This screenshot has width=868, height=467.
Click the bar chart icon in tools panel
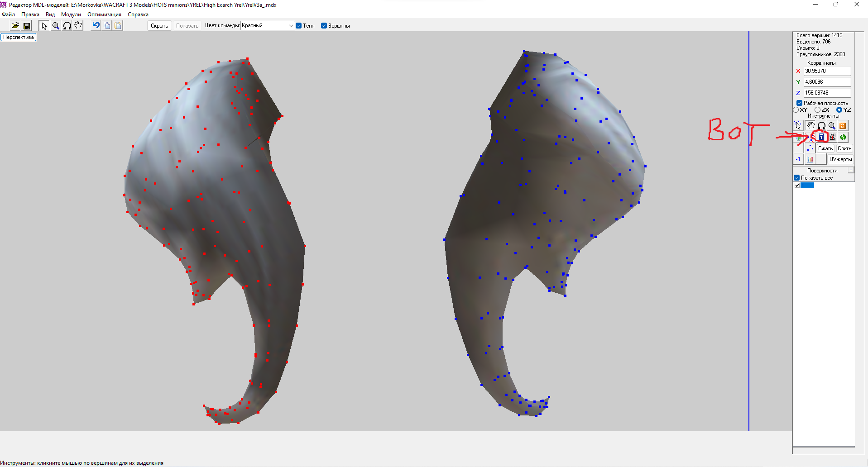pyautogui.click(x=810, y=159)
